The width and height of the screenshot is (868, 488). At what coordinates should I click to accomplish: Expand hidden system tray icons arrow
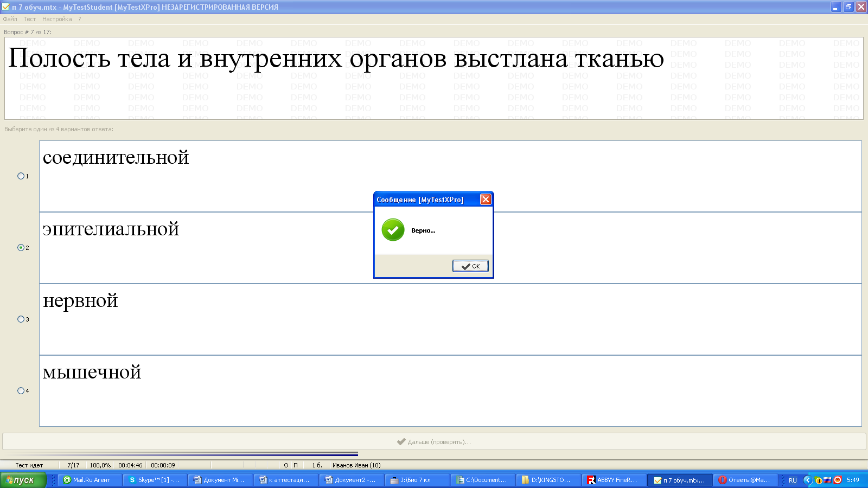point(807,480)
